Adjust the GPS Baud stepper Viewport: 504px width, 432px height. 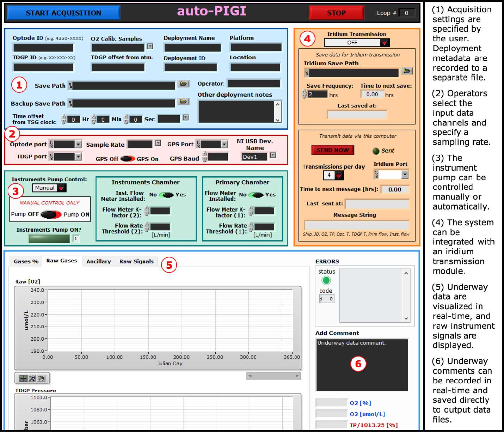(205, 157)
